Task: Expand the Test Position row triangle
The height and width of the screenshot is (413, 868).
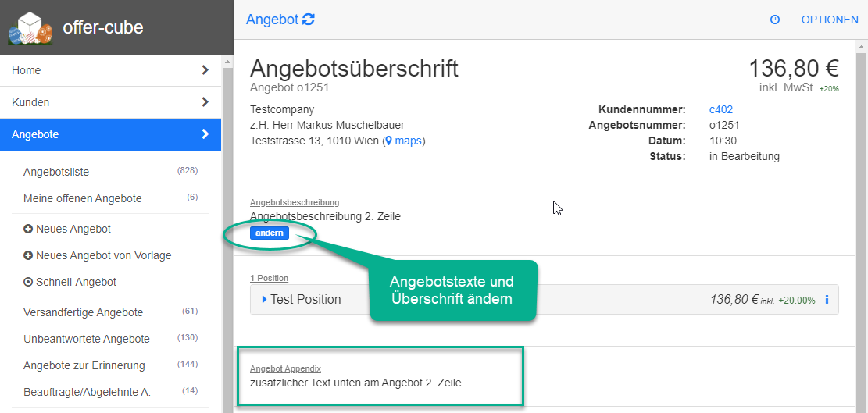Action: 264,300
